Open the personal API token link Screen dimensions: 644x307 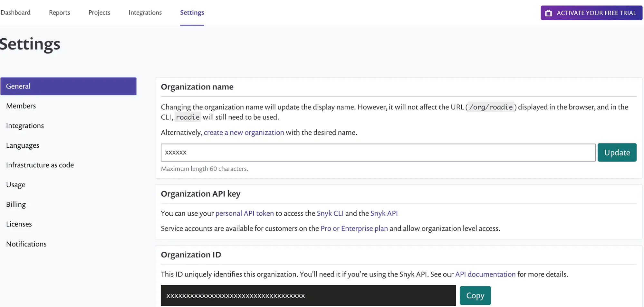(245, 213)
